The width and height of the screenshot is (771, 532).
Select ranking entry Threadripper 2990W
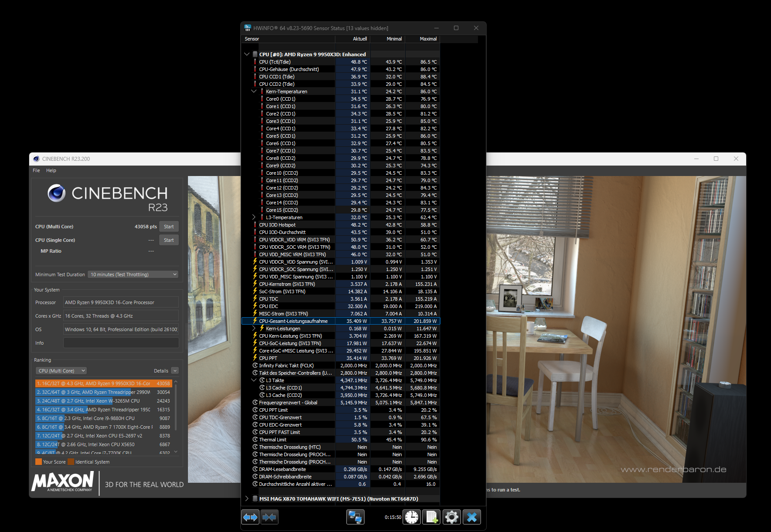point(103,392)
